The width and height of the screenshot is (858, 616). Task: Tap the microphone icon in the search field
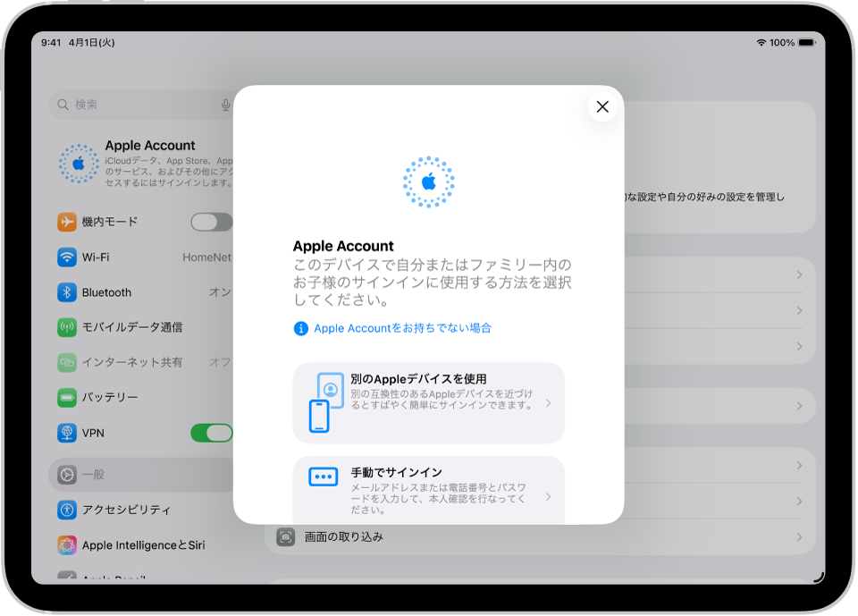point(223,105)
